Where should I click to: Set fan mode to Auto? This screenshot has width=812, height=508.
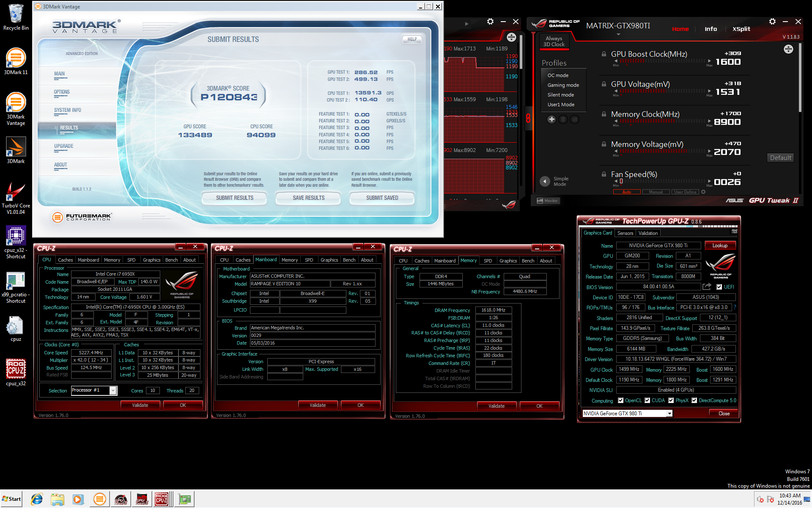tap(626, 192)
